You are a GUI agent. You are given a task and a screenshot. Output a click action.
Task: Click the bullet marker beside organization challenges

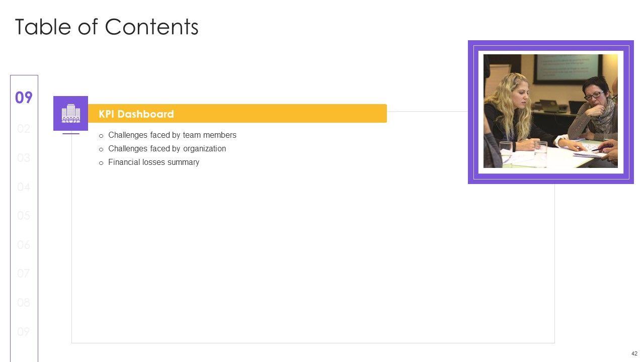pos(101,149)
